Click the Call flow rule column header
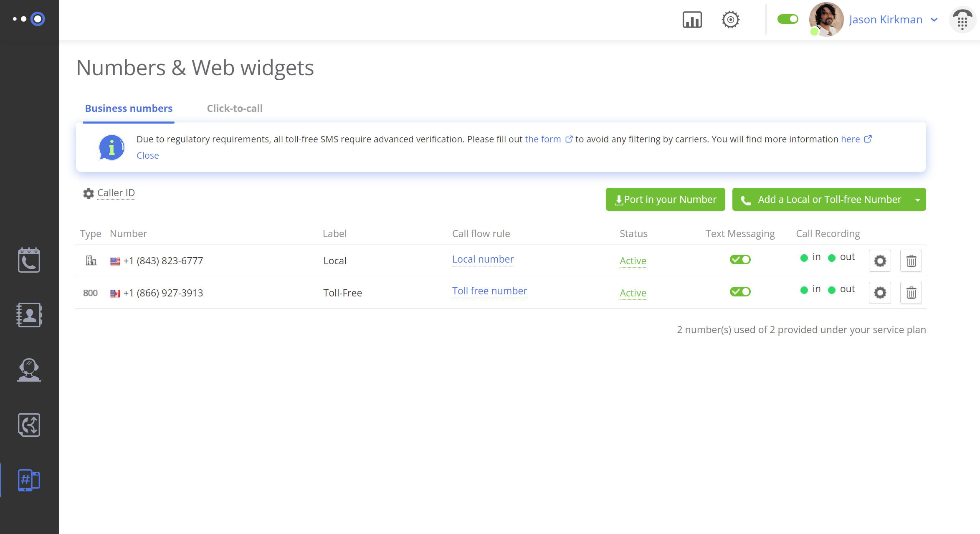 481,234
